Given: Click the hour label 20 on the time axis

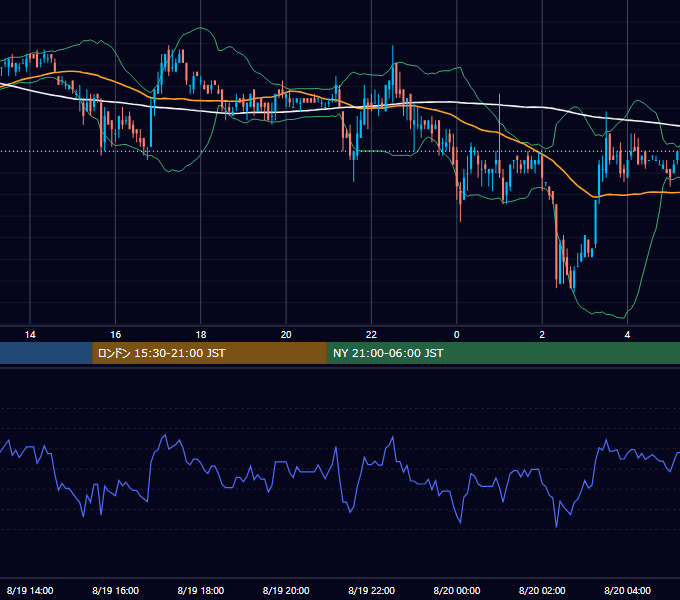Looking at the screenshot, I should click(286, 335).
